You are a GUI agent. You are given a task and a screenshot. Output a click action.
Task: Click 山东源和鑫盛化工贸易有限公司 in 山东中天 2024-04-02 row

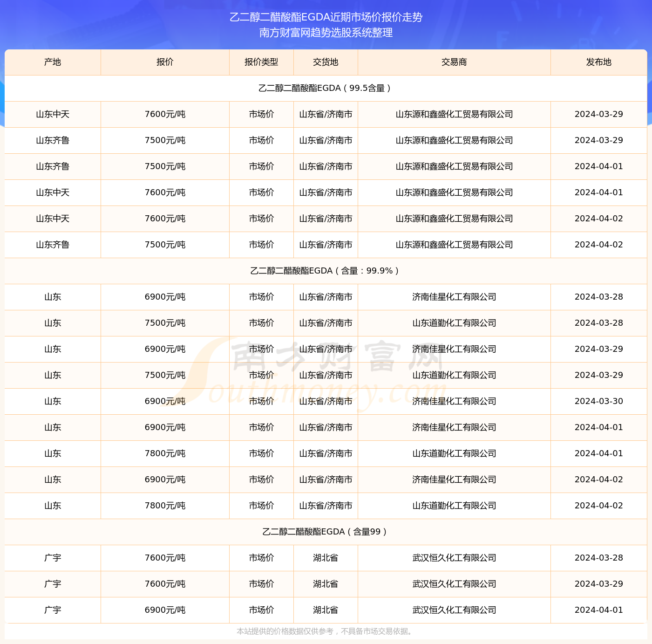(x=454, y=219)
